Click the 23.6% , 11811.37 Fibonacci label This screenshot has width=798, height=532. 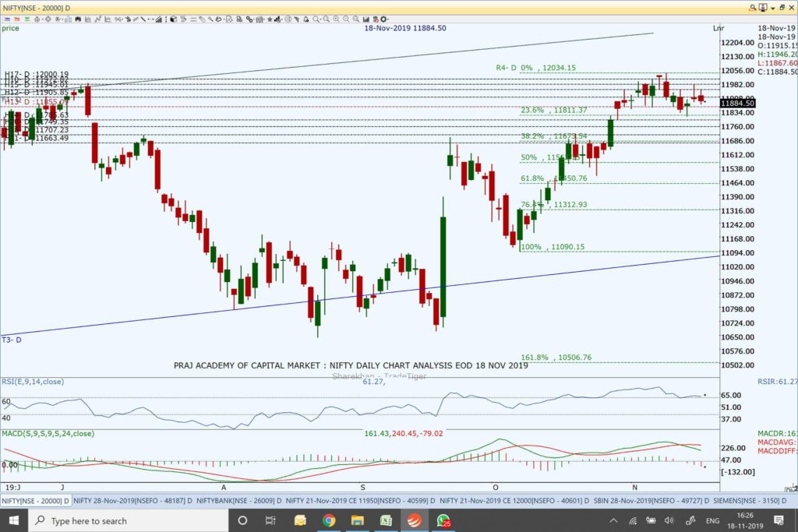click(554, 110)
